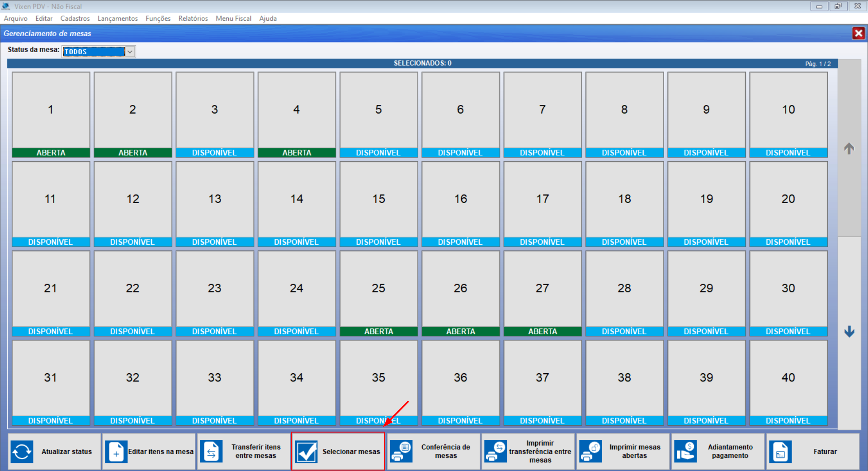Click the Editar itens na mesa icon
This screenshot has height=471, width=868.
coord(116,452)
